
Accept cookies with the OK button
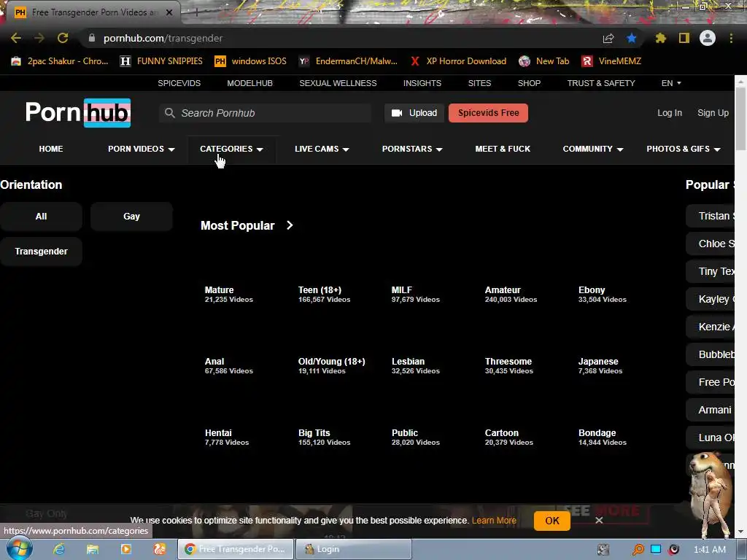click(x=552, y=521)
